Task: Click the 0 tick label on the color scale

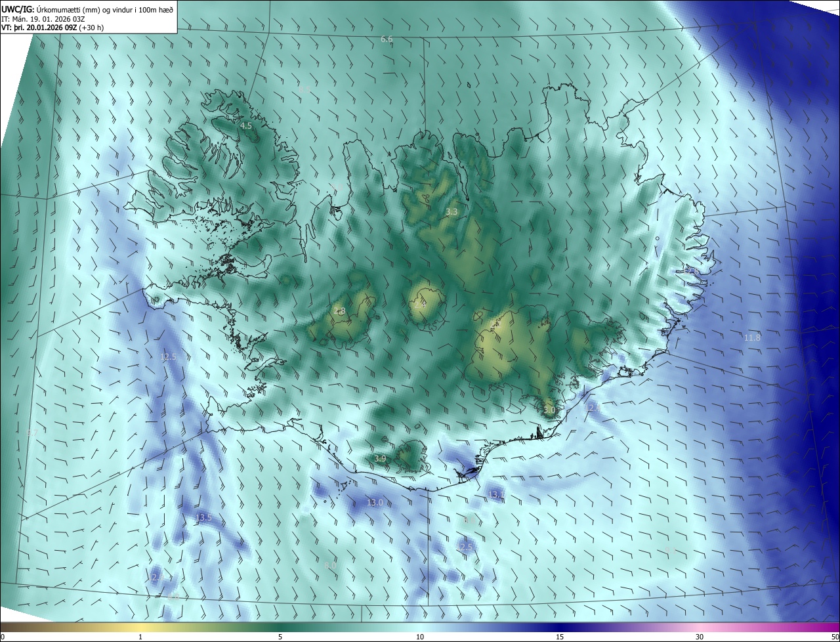Action: [x=3, y=637]
